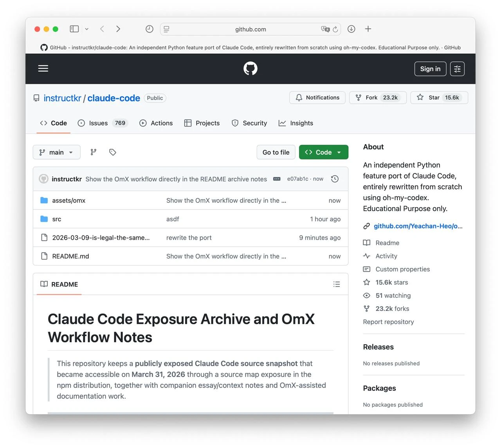The height and width of the screenshot is (448, 501).
Task: Go back with the browser back arrow
Action: 102,29
